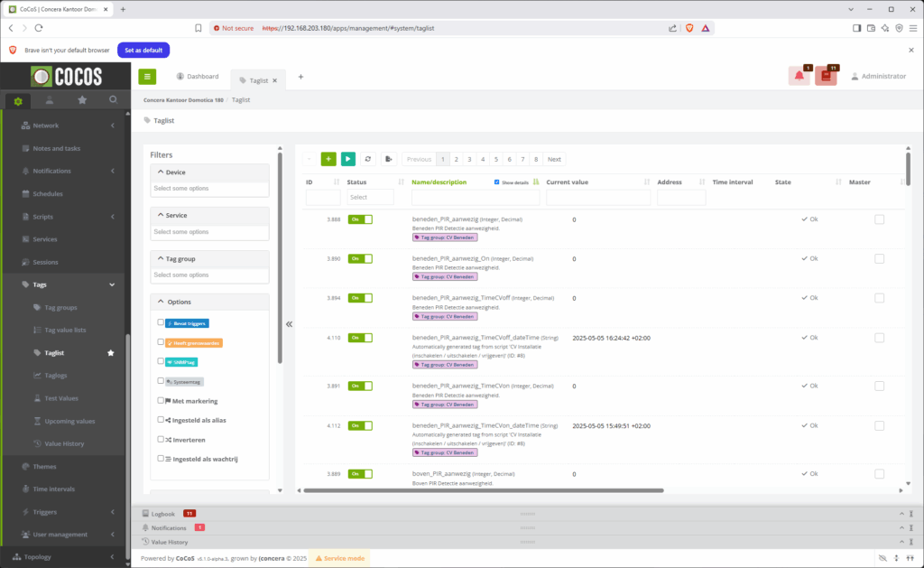The image size is (924, 568).
Task: Go to page 2 of results
Action: click(457, 159)
